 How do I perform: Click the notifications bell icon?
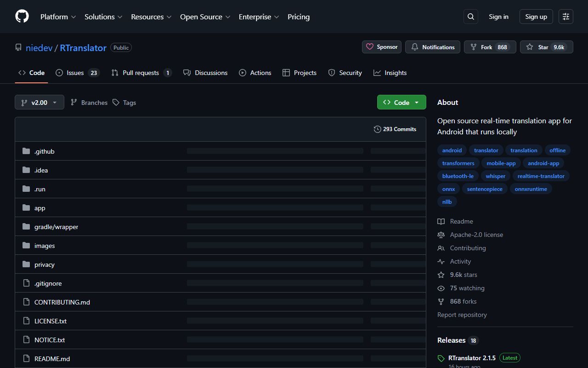(x=415, y=47)
